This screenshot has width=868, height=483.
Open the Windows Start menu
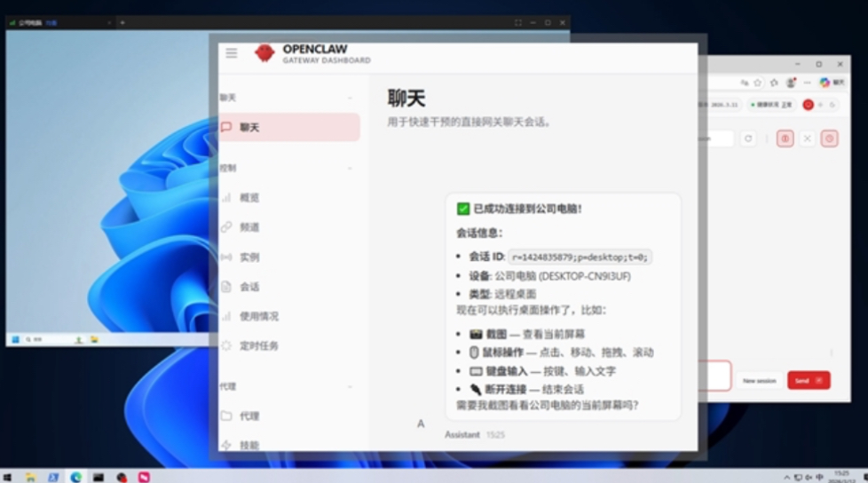point(7,477)
